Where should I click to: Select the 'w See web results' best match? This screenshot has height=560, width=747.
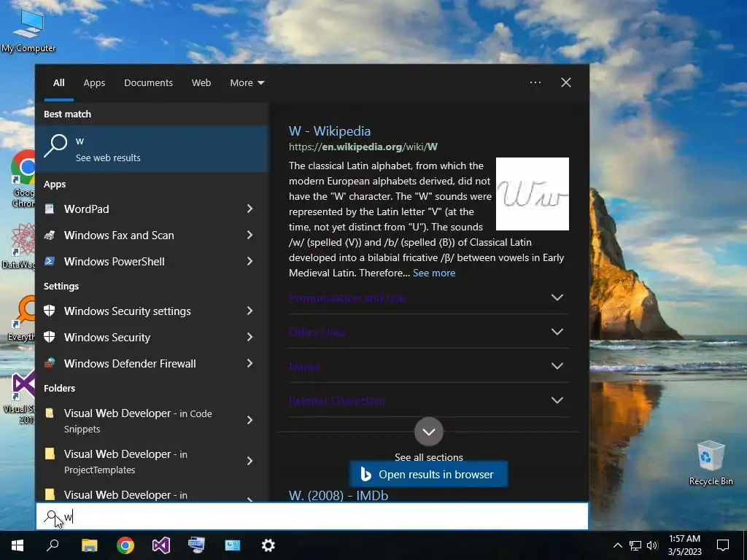(152, 149)
